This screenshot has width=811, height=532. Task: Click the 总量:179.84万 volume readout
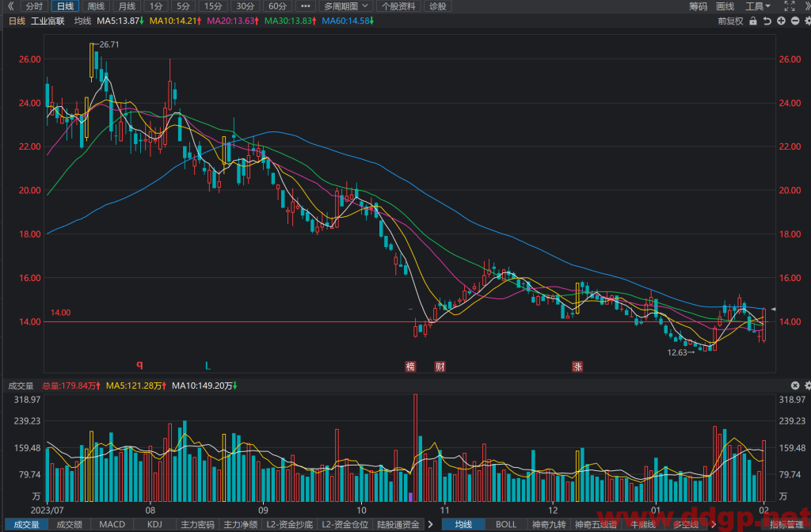pyautogui.click(x=70, y=386)
